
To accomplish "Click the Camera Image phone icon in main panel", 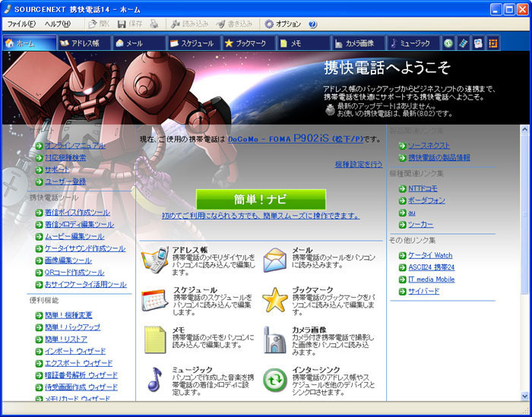I will click(x=275, y=340).
